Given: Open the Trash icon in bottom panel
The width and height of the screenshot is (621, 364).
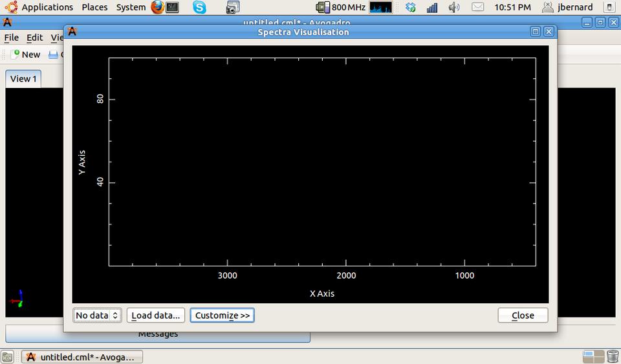Looking at the screenshot, I should [613, 356].
